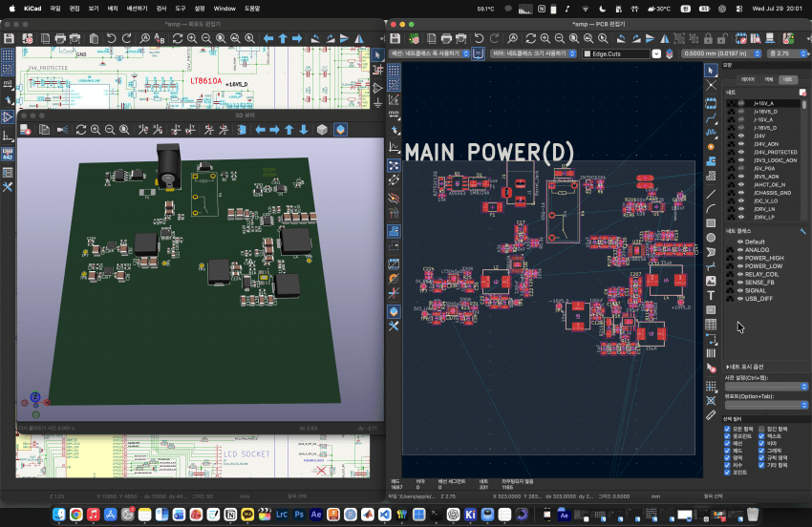This screenshot has height=527, width=812.
Task: Activate the Add Via tool
Action: pyautogui.click(x=711, y=147)
